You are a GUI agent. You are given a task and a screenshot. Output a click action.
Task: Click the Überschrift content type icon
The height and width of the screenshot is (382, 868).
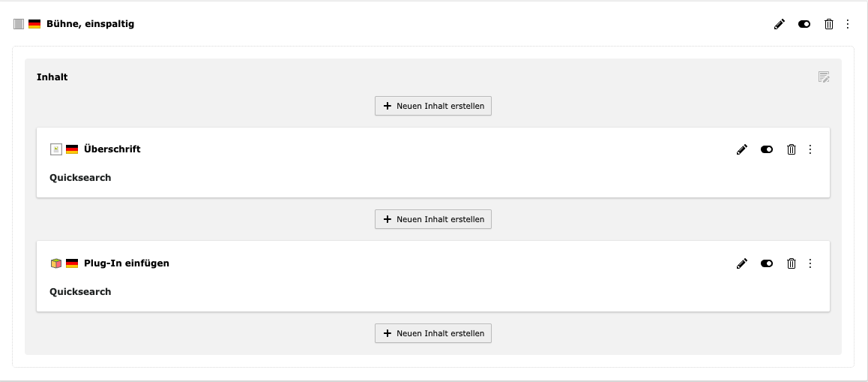click(56, 149)
